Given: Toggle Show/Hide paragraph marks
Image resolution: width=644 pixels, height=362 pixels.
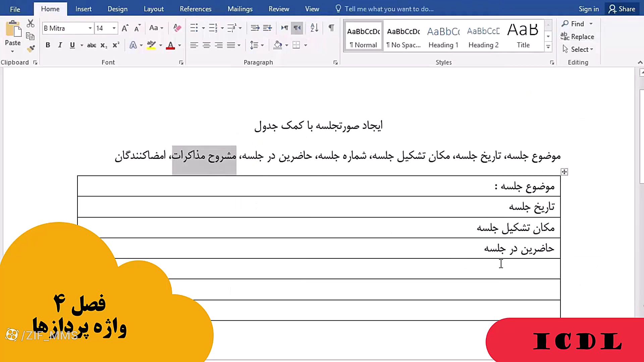Looking at the screenshot, I should pos(331,28).
